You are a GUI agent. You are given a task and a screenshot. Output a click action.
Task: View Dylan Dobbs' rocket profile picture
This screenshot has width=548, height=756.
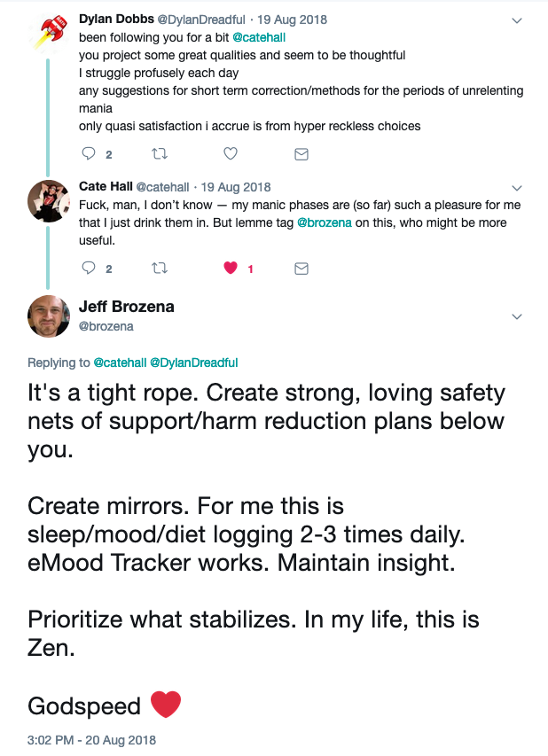[48, 31]
